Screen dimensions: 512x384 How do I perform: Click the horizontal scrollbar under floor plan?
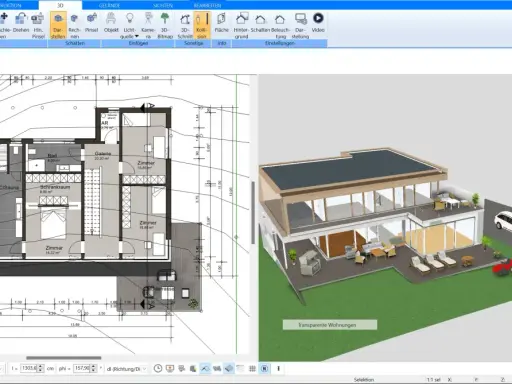(64, 358)
